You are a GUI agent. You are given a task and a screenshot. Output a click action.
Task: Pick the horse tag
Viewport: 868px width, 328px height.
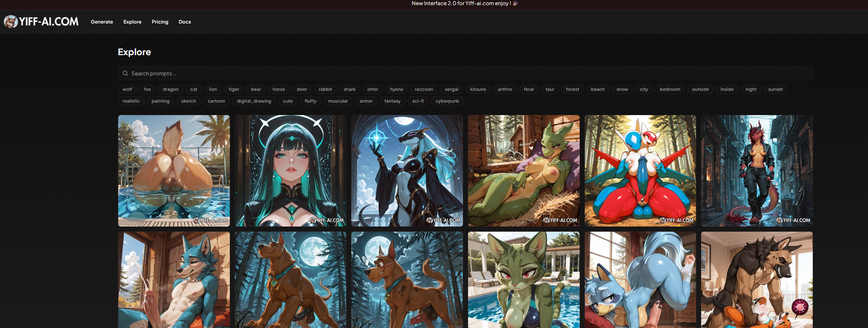pos(279,89)
